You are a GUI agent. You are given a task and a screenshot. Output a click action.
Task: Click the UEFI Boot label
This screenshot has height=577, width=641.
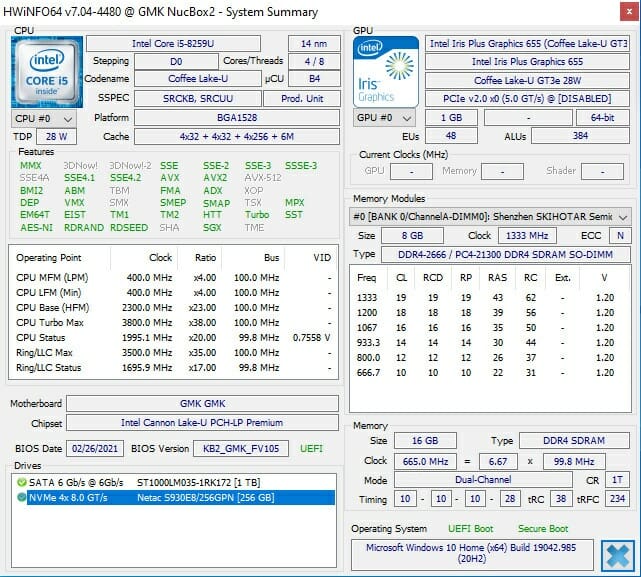(471, 529)
